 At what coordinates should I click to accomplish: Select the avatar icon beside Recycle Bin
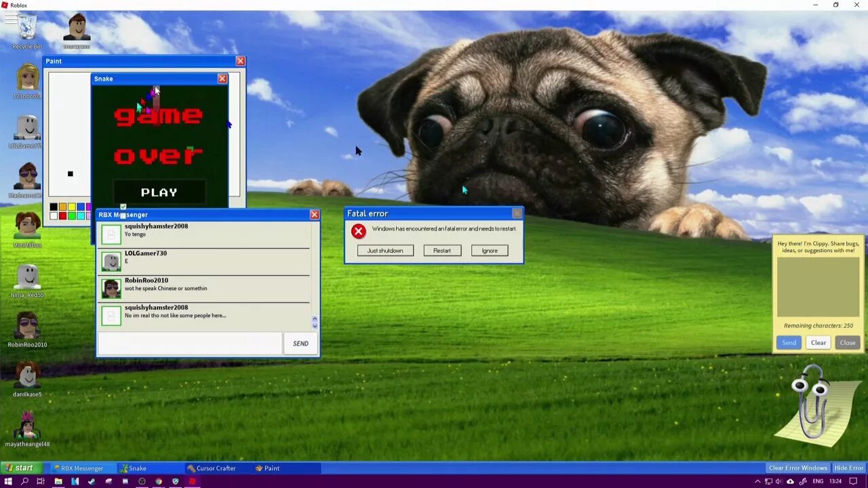[x=77, y=30]
